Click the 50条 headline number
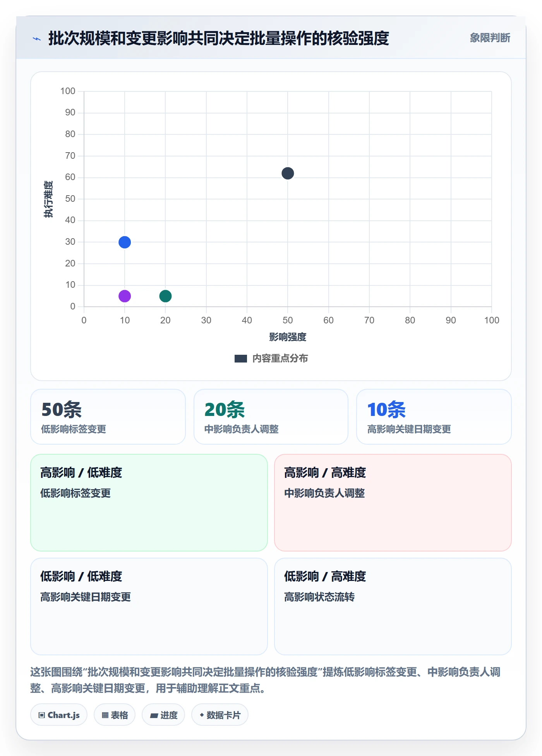The image size is (542, 756). 62,410
